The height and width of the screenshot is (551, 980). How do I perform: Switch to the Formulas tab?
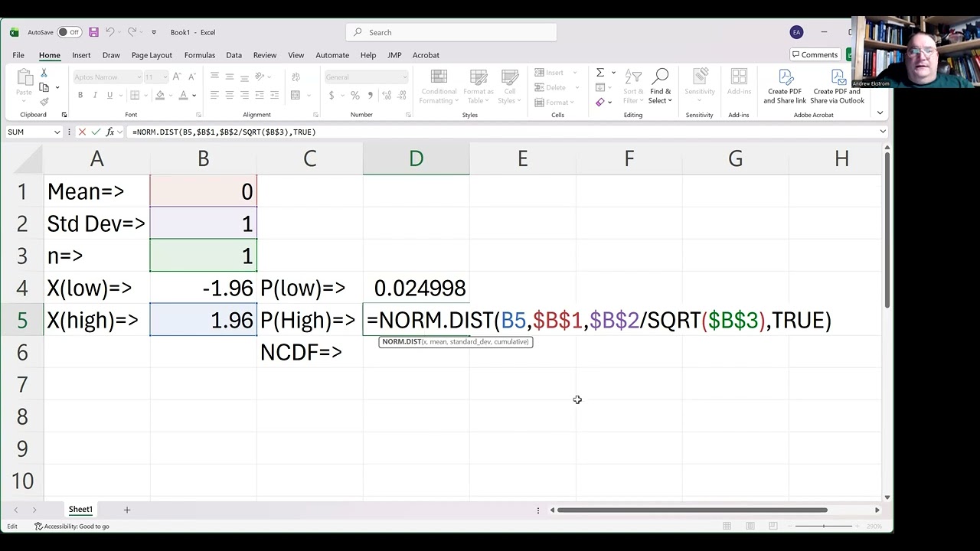click(199, 55)
